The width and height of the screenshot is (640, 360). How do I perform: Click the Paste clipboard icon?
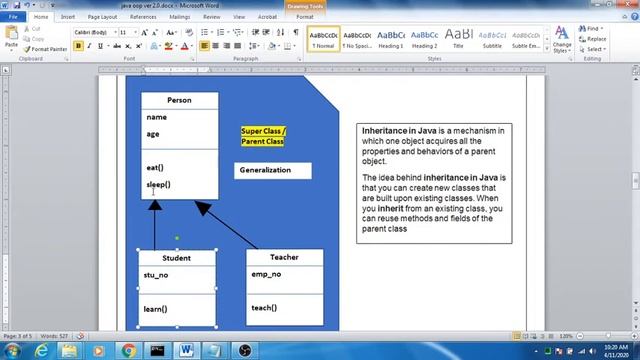11,33
